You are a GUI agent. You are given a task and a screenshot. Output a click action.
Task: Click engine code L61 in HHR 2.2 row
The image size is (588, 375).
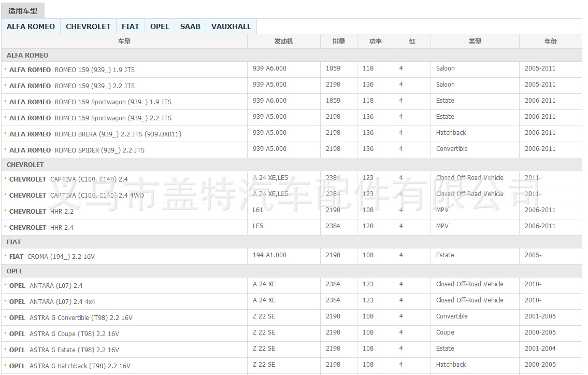(257, 210)
